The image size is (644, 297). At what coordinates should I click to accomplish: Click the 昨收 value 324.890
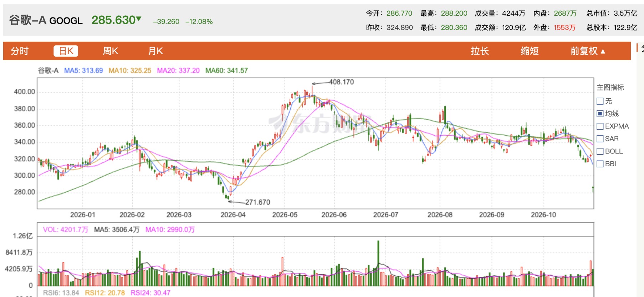click(400, 28)
